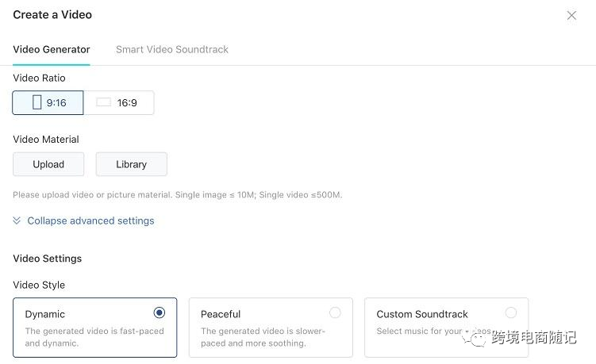
Task: Enable the Peaceful radio button
Action: (x=335, y=312)
